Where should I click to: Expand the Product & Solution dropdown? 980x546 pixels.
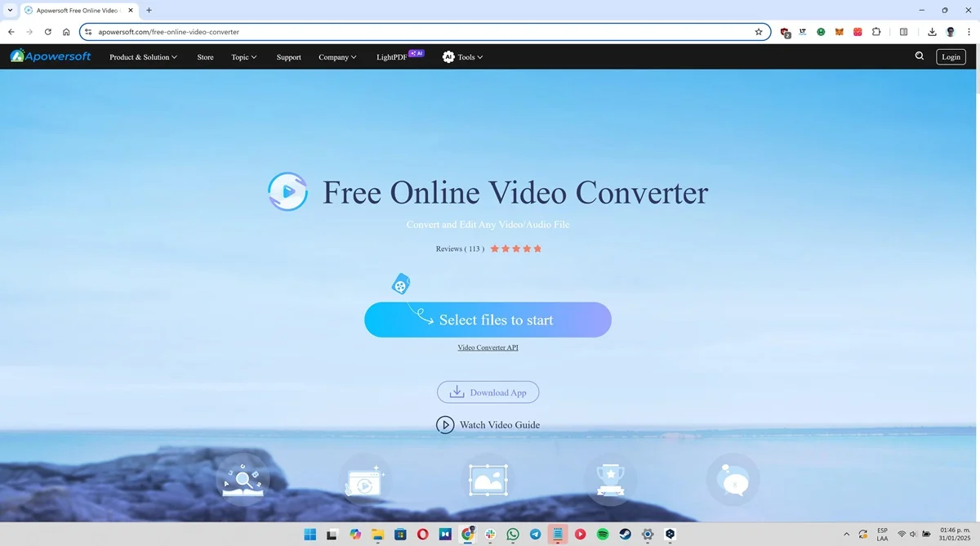[143, 56]
